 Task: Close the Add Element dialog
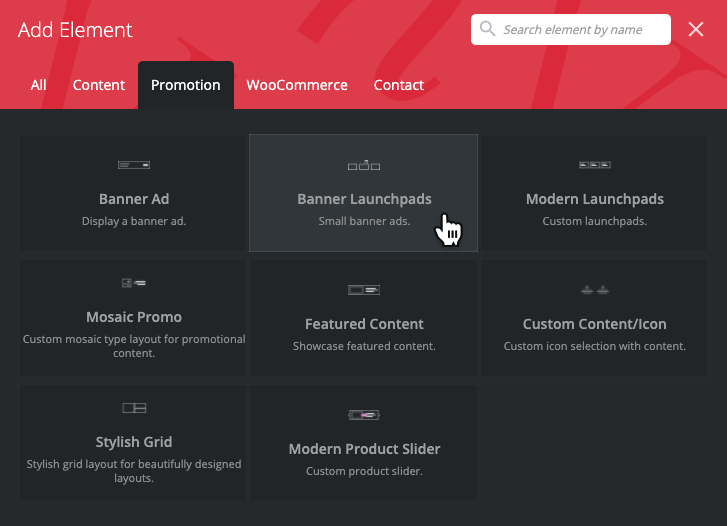tap(696, 30)
